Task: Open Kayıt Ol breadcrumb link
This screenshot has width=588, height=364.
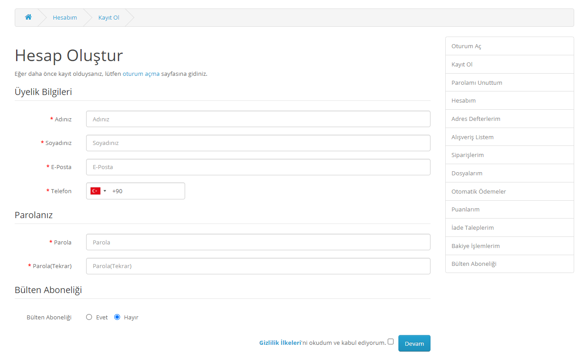Action: pos(109,17)
